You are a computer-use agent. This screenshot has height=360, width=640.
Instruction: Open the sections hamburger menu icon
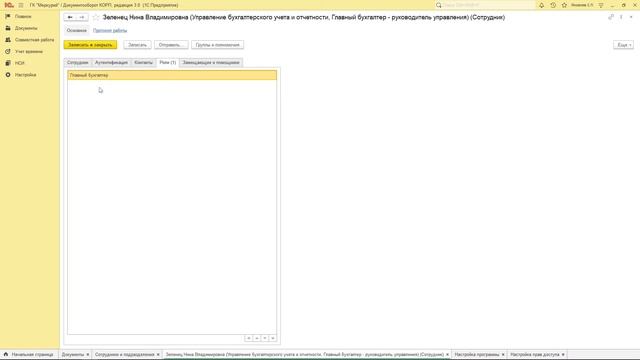[21, 5]
